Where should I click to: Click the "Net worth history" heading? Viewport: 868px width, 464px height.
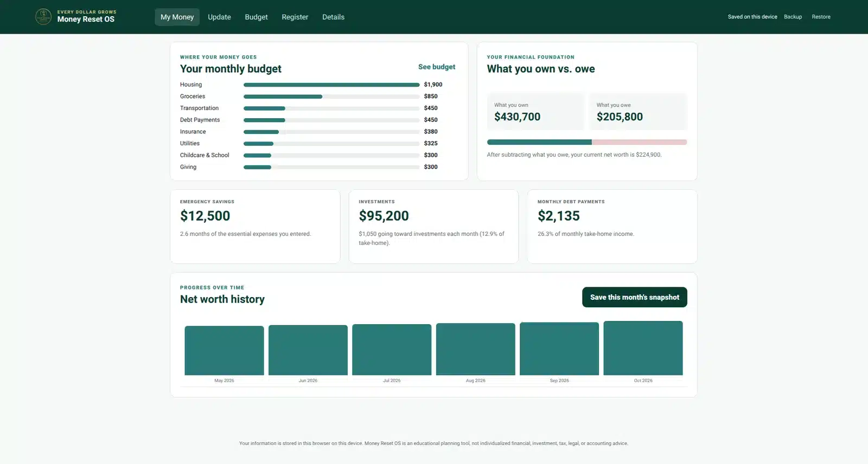222,299
